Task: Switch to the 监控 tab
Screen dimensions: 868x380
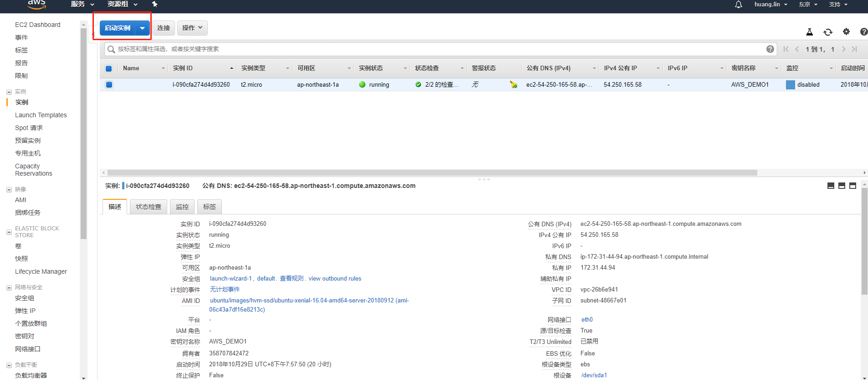Action: click(182, 207)
